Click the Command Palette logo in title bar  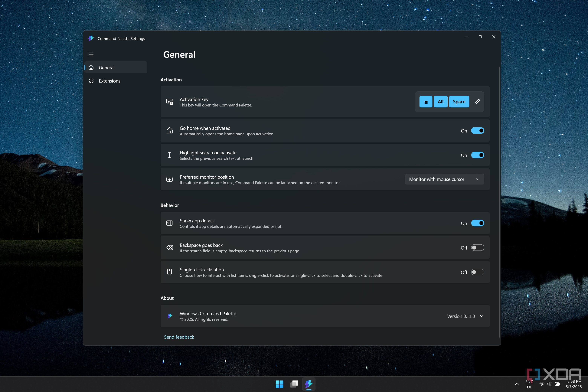point(91,38)
